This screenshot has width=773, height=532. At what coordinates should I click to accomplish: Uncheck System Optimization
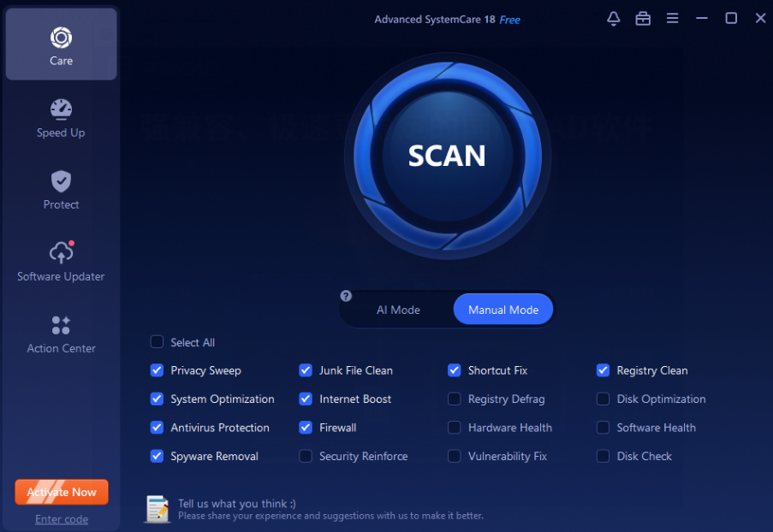coord(157,399)
